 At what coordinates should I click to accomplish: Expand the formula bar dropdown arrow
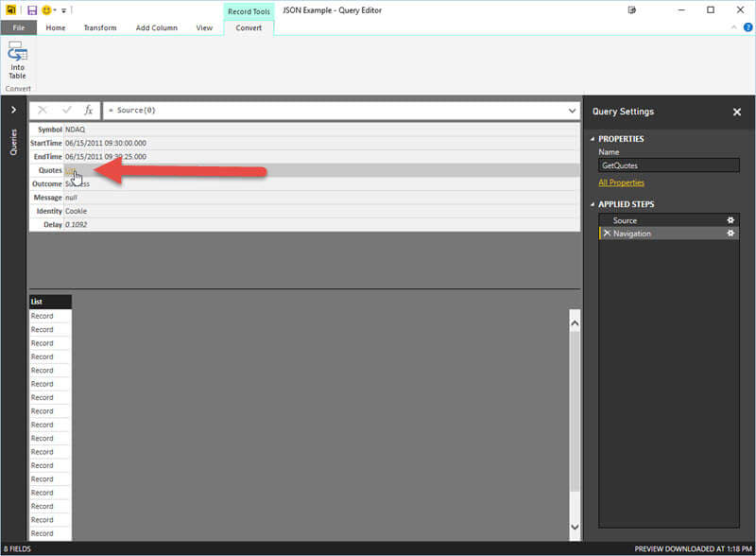point(572,111)
